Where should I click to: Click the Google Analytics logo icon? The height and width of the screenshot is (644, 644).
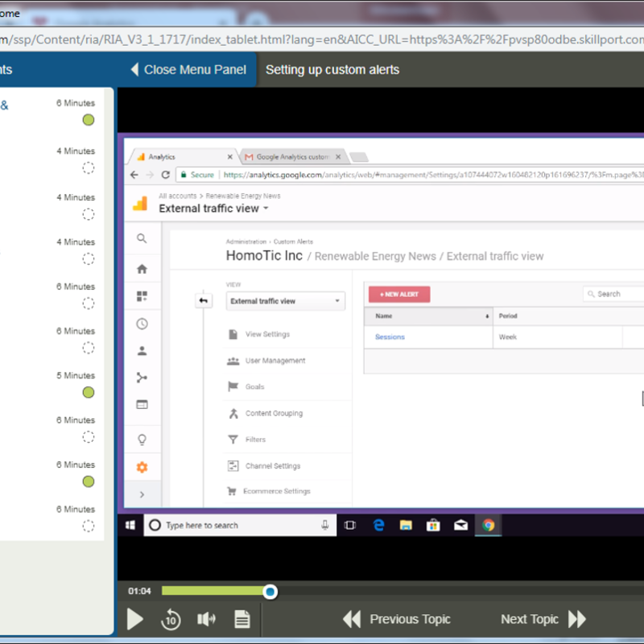pos(140,204)
